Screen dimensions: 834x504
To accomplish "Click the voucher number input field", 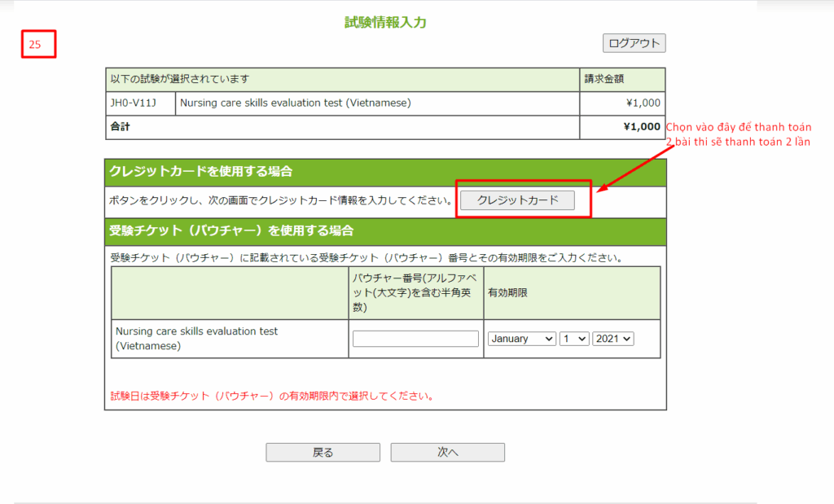I will tap(415, 339).
